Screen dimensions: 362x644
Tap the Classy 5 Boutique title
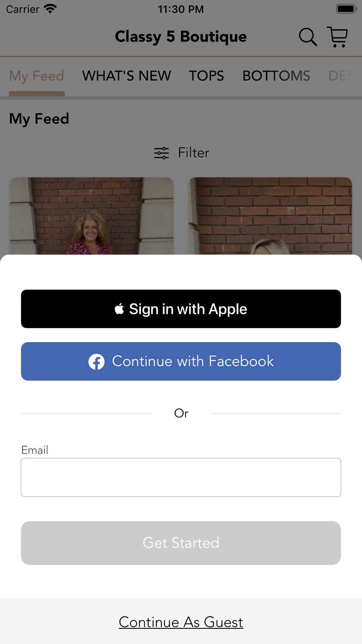click(181, 37)
